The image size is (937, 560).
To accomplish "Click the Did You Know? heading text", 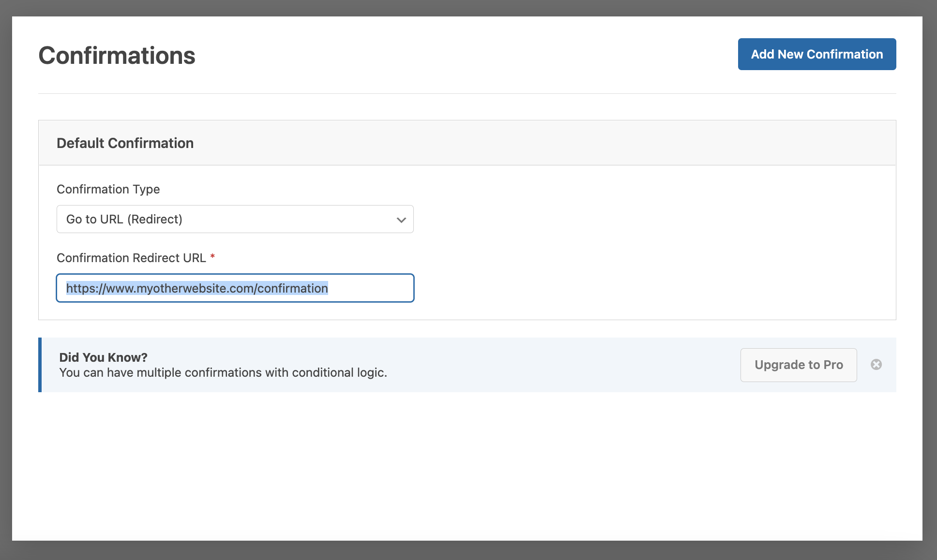I will click(x=103, y=357).
